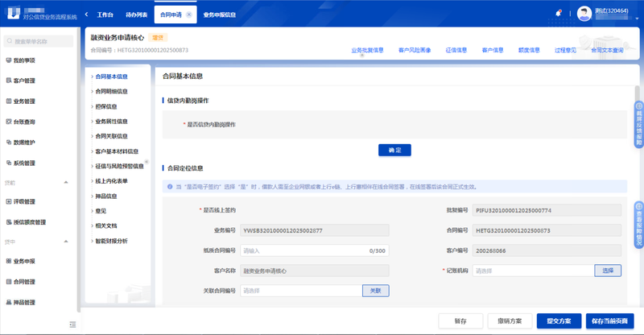Close the 合同申请 tab
This screenshot has width=644, height=335.
[x=188, y=14]
